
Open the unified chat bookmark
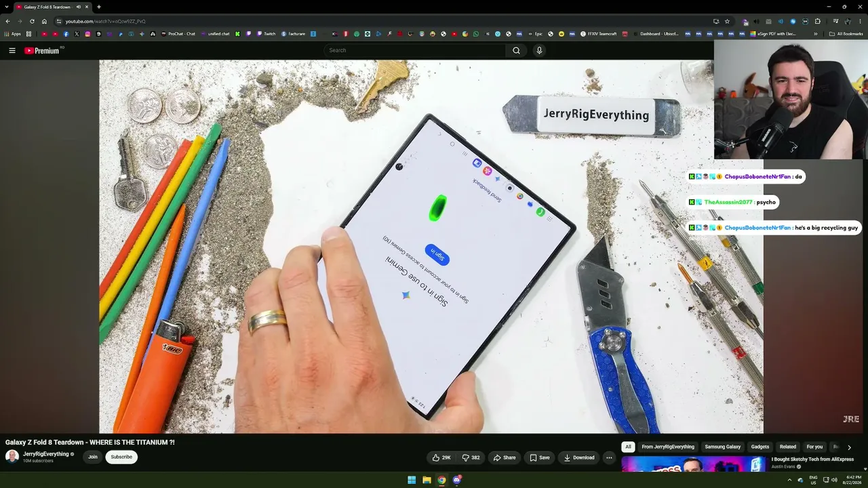215,34
